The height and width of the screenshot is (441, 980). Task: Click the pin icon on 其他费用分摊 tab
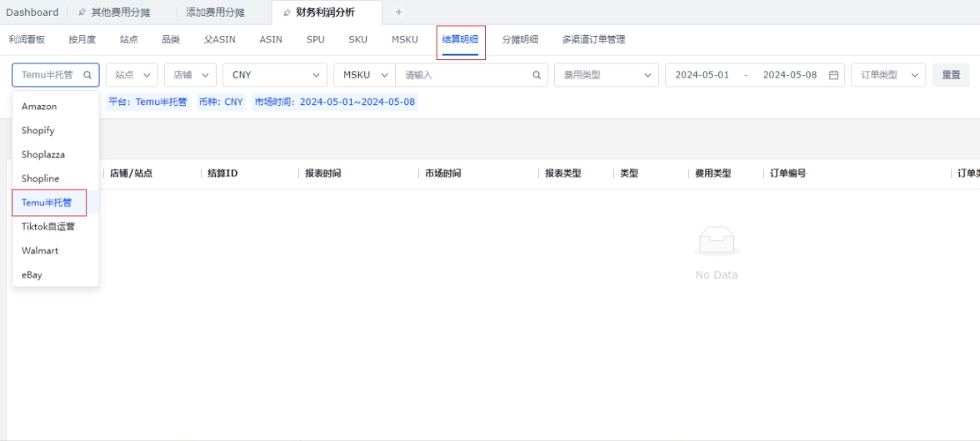click(x=82, y=12)
